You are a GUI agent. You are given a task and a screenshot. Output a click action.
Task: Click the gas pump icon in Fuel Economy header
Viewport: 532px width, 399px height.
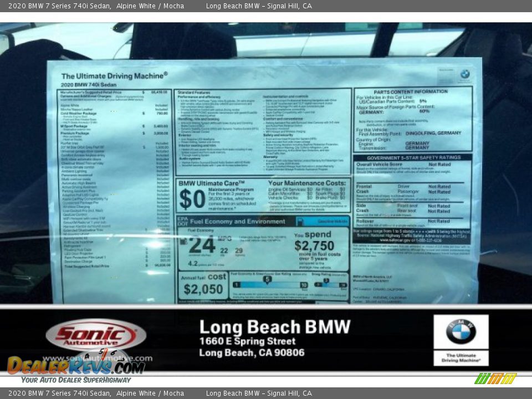click(300, 221)
